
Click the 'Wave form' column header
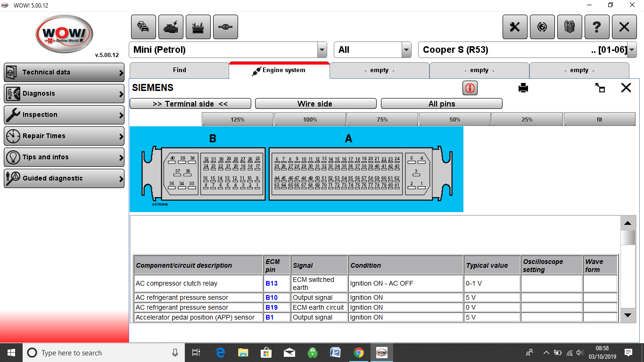tap(600, 265)
